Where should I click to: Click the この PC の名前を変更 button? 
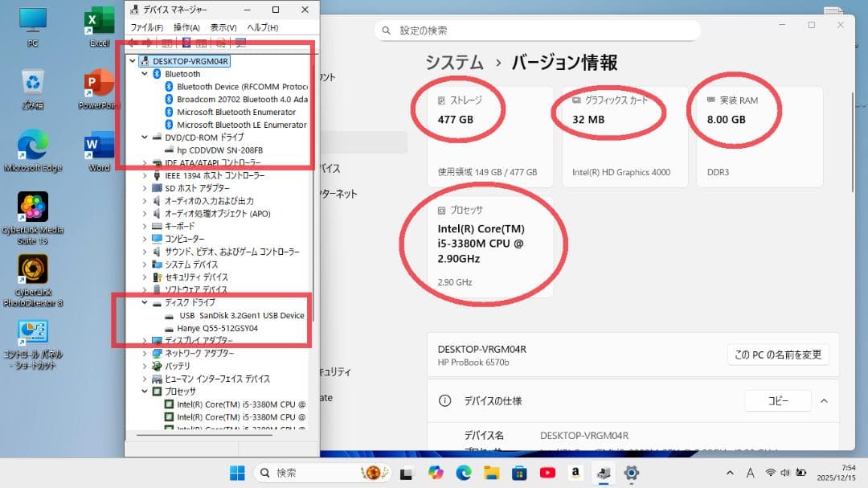point(778,355)
